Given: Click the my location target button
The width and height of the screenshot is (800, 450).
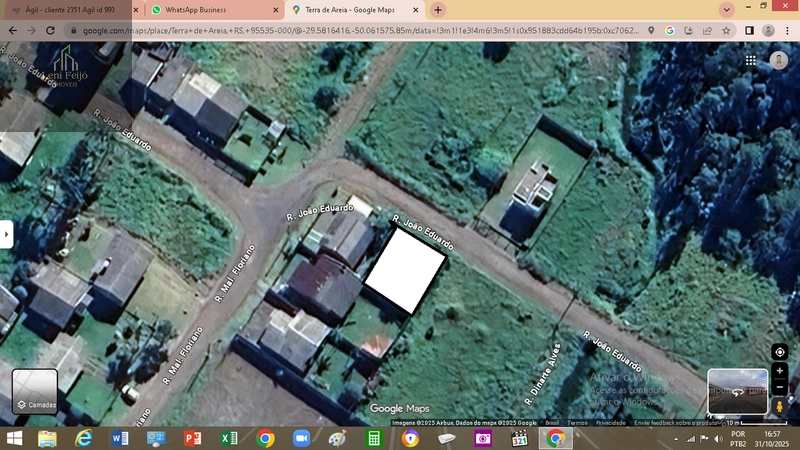Looking at the screenshot, I should click(780, 352).
